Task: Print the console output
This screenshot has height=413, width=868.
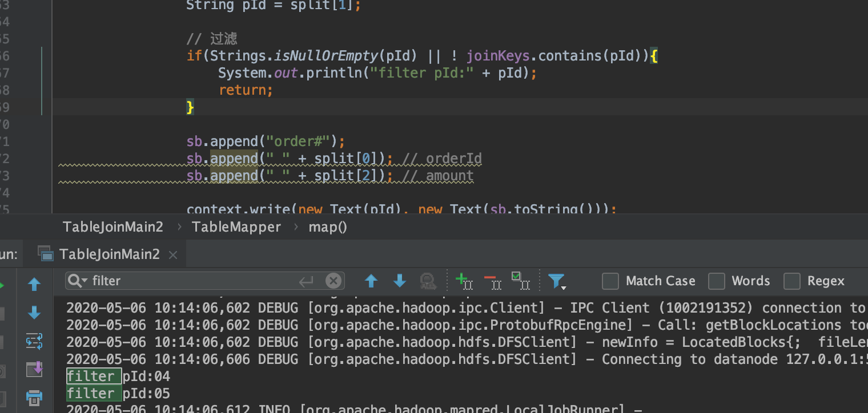Action: tap(34, 397)
